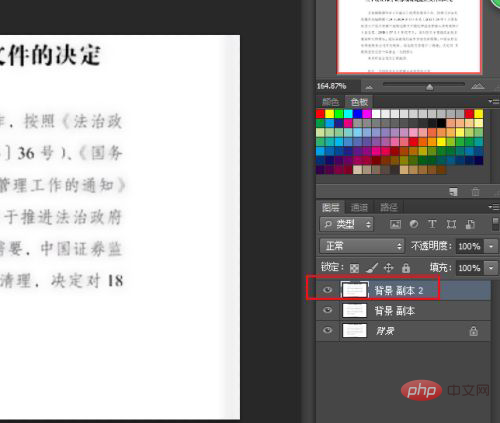
Task: Click the 背景 副本 2 layer thumbnail
Action: click(355, 290)
